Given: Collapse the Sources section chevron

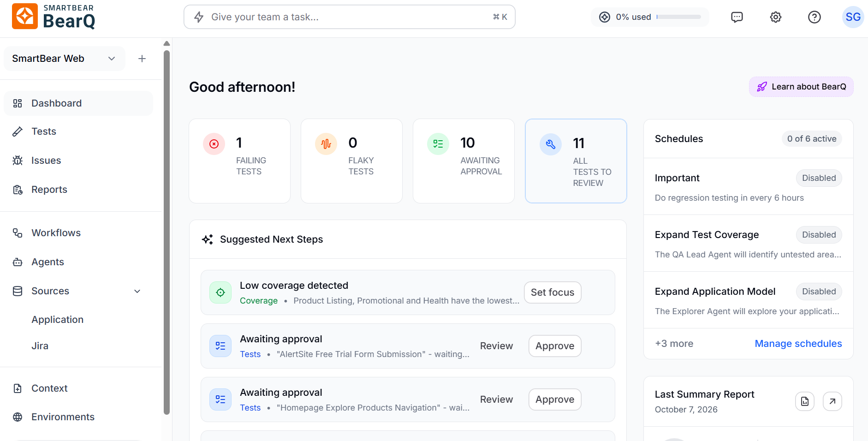Looking at the screenshot, I should (137, 291).
